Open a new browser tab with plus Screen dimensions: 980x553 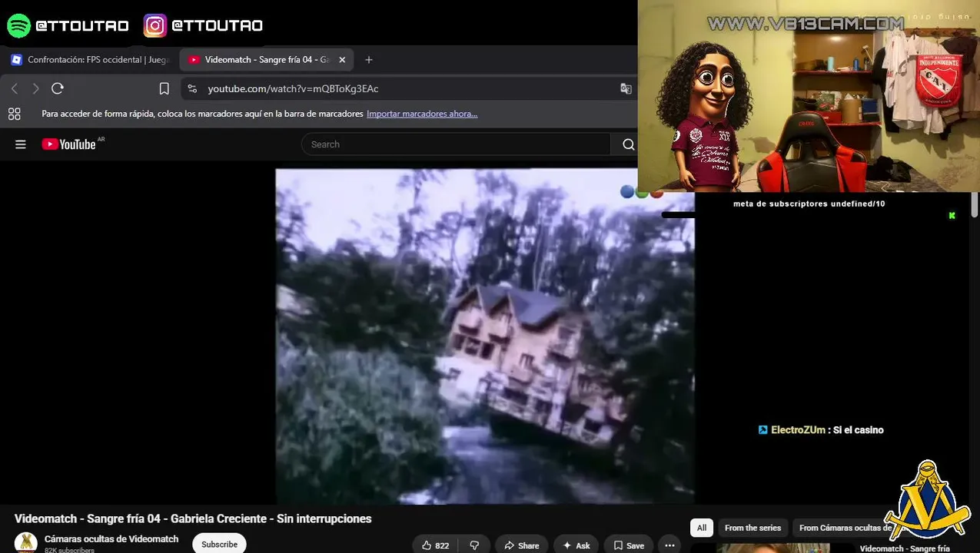[369, 59]
